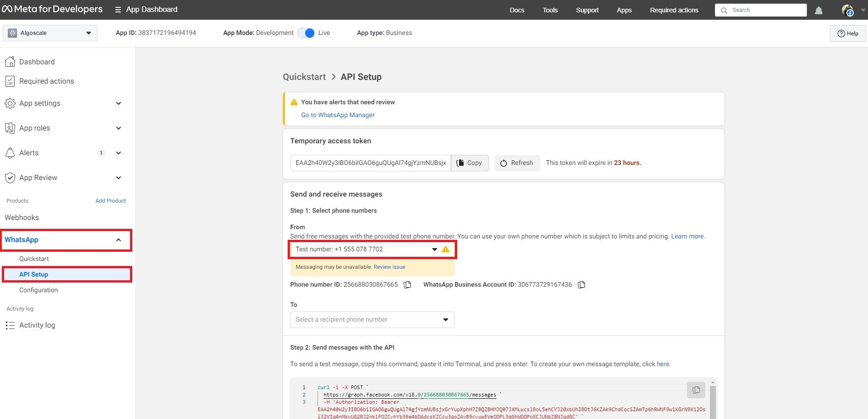Open the account menu caret at top right
This screenshot has height=419, width=868.
tap(862, 10)
